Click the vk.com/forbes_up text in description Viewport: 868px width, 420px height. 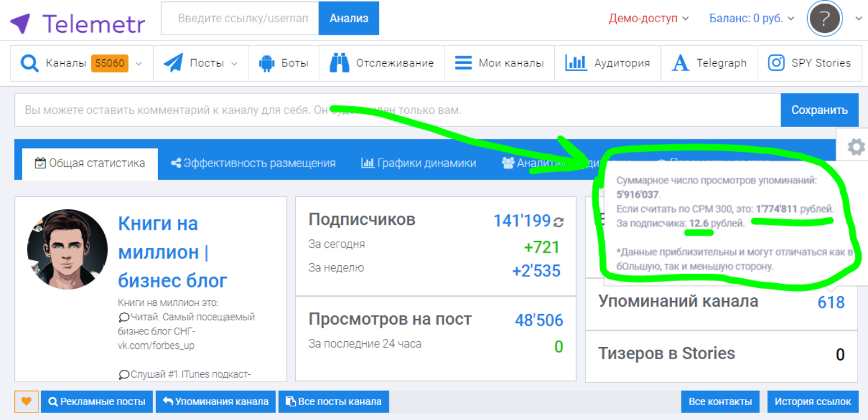(x=156, y=346)
